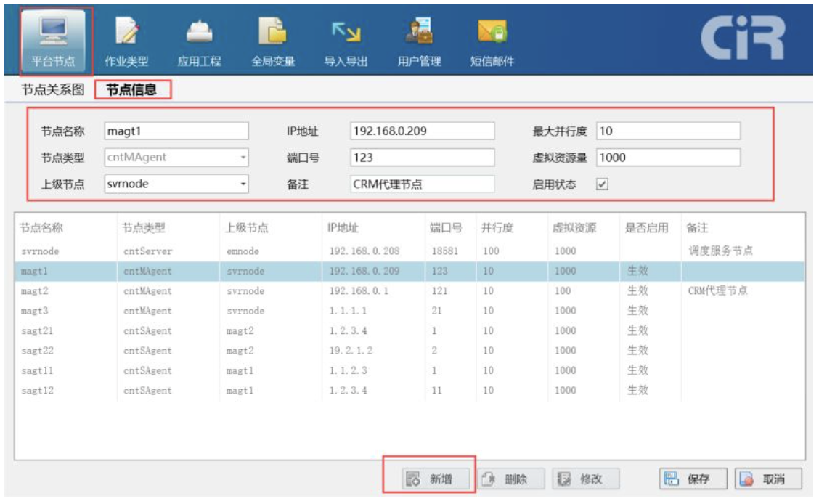Screen dimensions: 819x504
Task: Click the IP地址 column header
Action: click(343, 228)
